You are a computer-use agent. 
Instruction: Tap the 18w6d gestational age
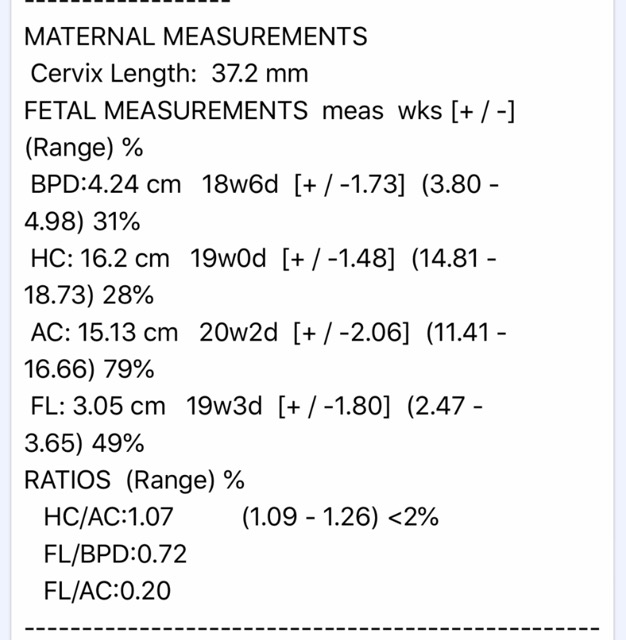click(240, 184)
